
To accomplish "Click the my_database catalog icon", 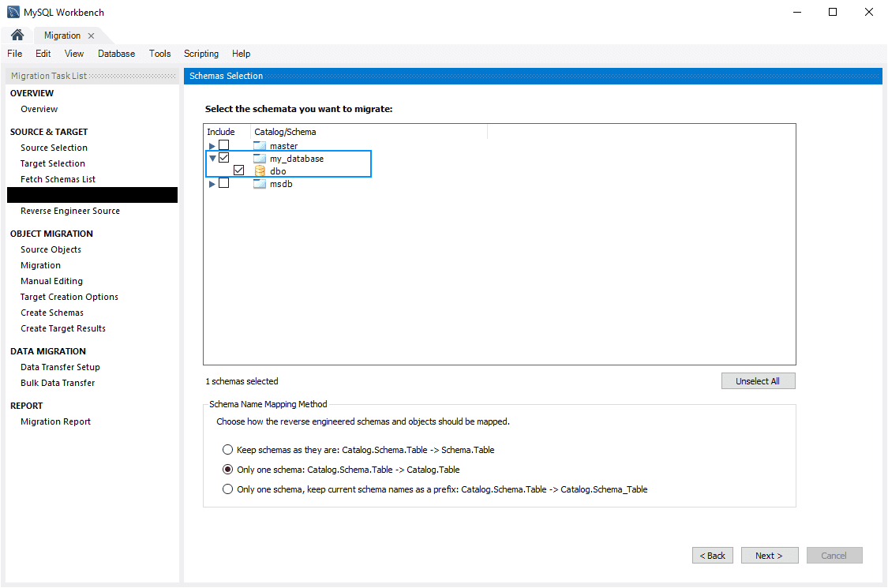I will pyautogui.click(x=260, y=159).
